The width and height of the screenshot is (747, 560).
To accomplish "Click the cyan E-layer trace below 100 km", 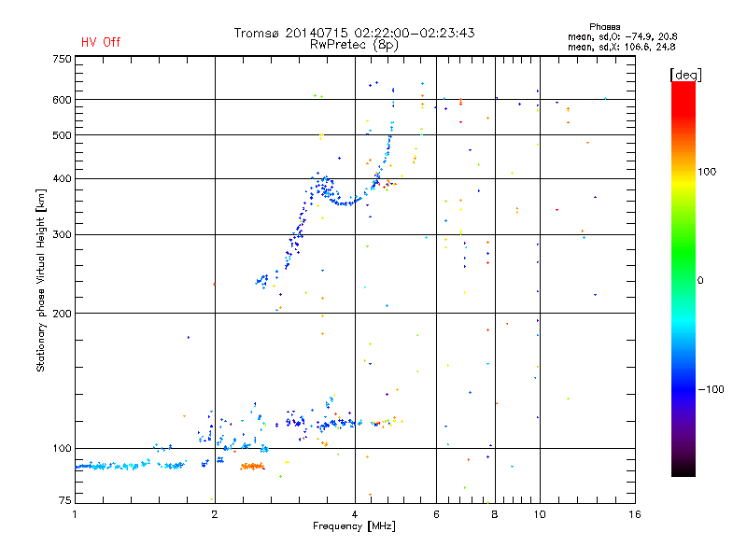I will click(131, 465).
